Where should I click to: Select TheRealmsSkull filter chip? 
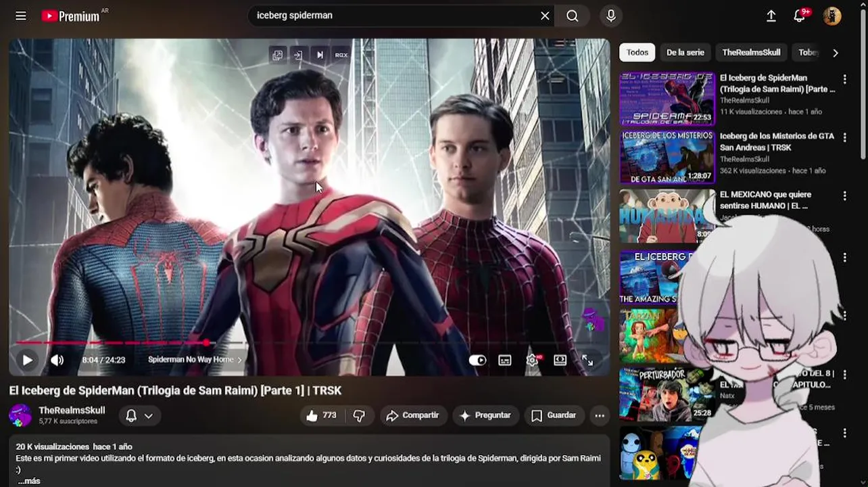coord(751,52)
